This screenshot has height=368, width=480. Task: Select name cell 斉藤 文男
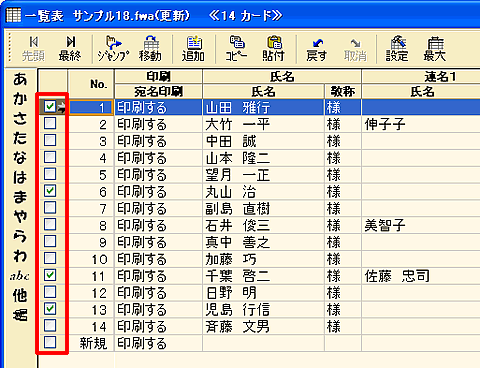263,326
